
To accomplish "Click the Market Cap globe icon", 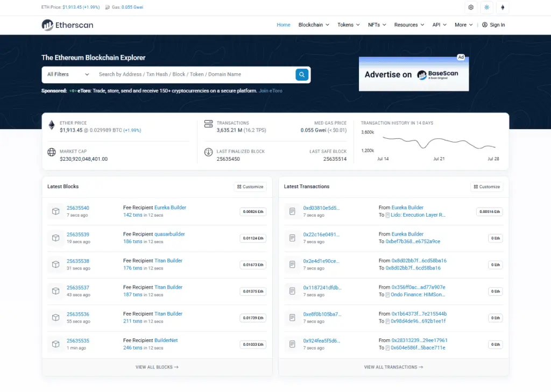I will pos(52,152).
